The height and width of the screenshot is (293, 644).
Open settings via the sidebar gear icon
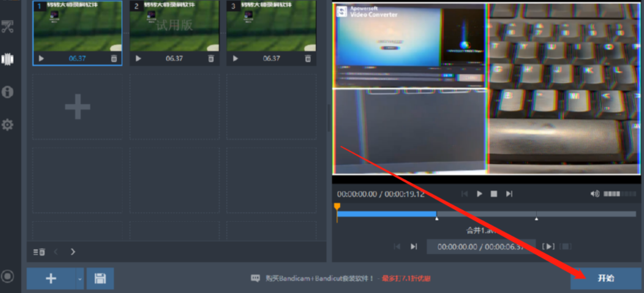7,125
